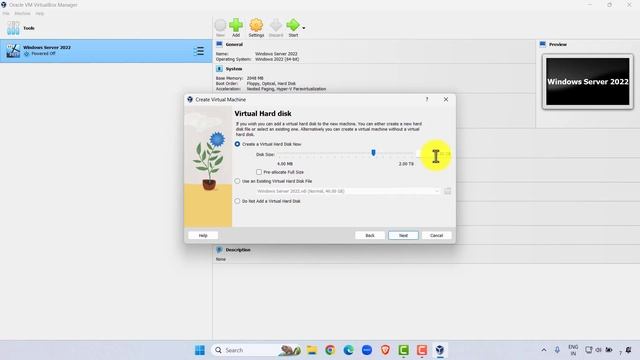Click the Help button in the wizard
The height and width of the screenshot is (360, 640).
[203, 236]
